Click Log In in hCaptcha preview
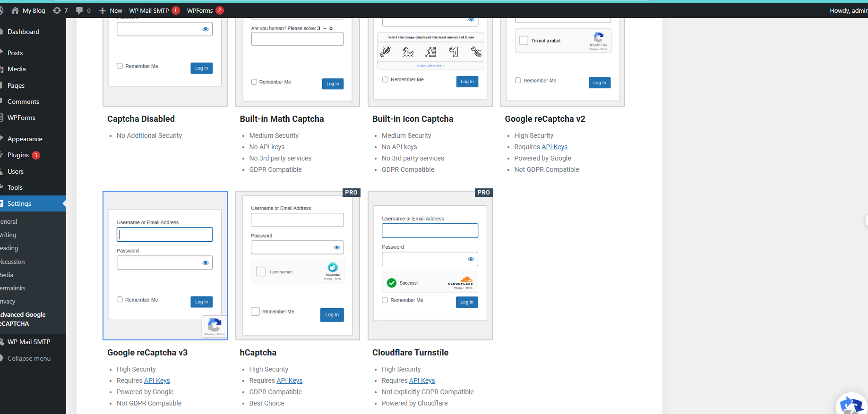The height and width of the screenshot is (414, 868). (x=332, y=315)
